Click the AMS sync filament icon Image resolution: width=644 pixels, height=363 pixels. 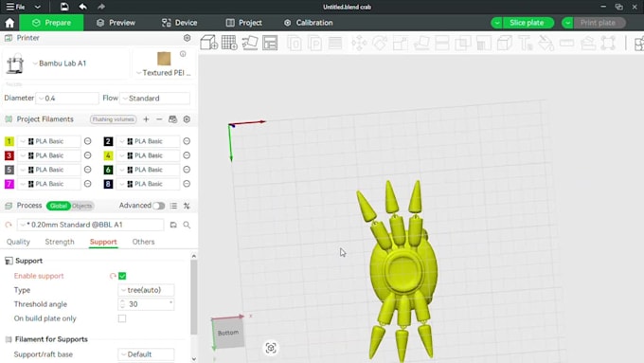(172, 119)
